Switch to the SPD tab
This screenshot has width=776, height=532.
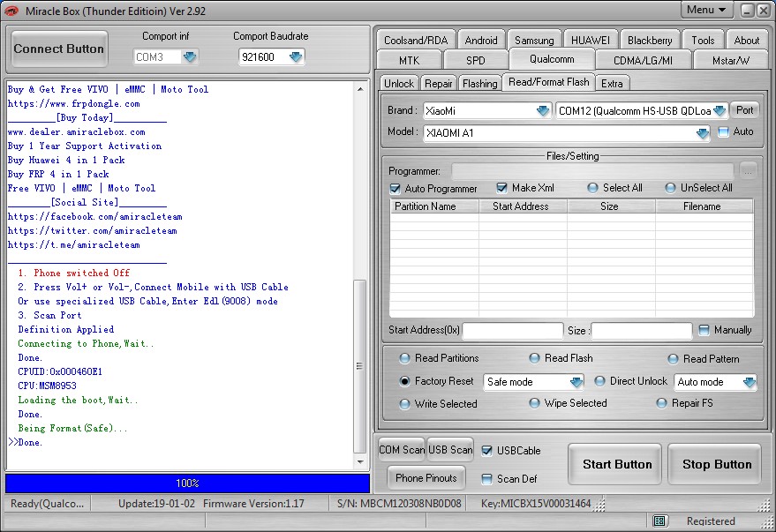coord(476,60)
